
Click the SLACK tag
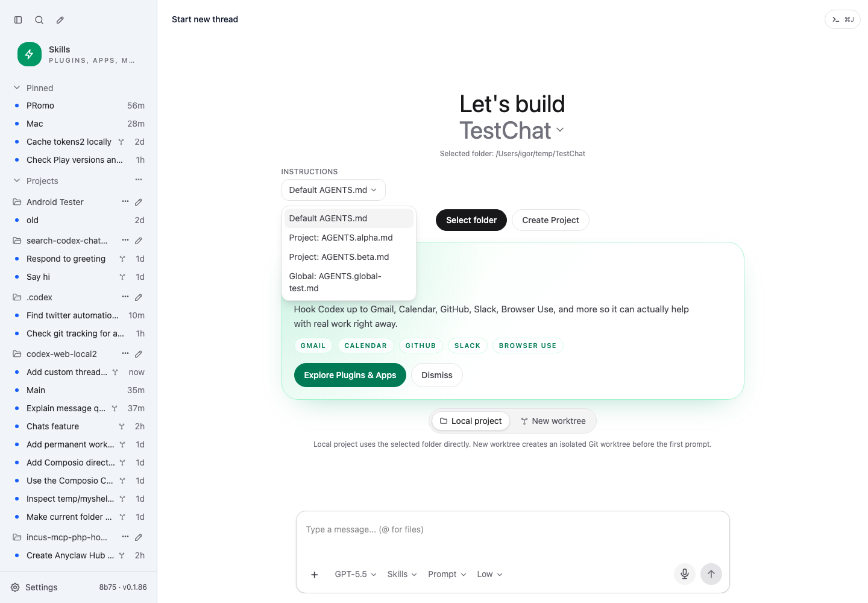pos(467,346)
